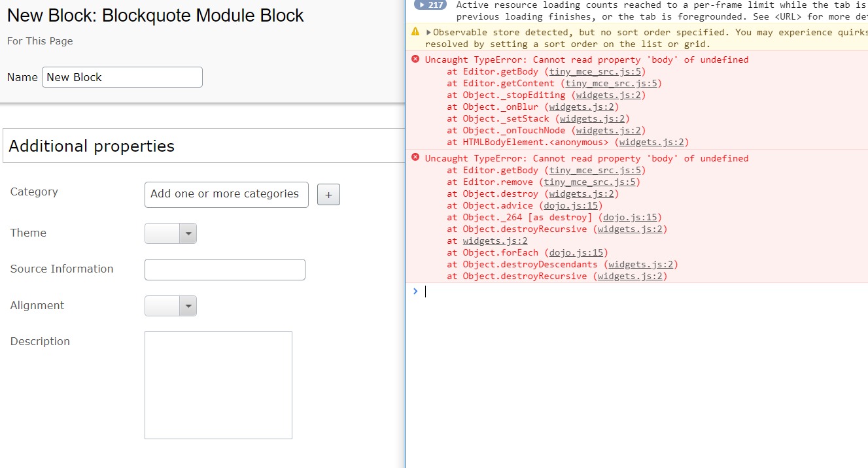Image resolution: width=868 pixels, height=468 pixels.
Task: Open widgets.js:2 link on Object.destroyDescendants line
Action: (642, 264)
